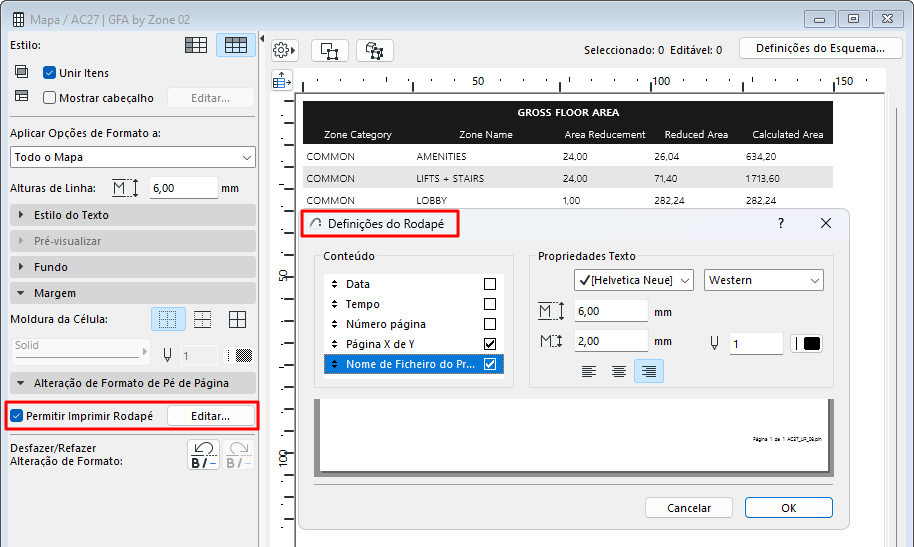Toggle the Unir Itens checkbox
Viewport: 914px width, 547px height.
pos(50,73)
